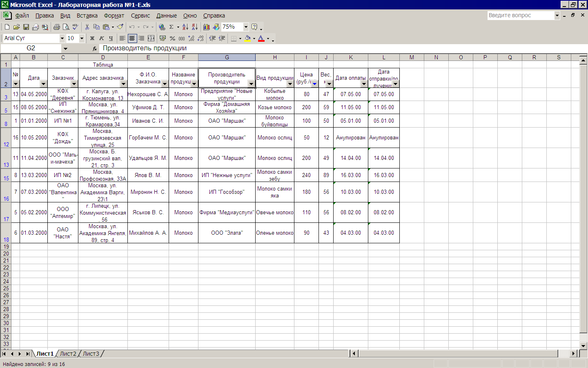Open the Данные menu
This screenshot has width=588, height=368.
tap(167, 16)
